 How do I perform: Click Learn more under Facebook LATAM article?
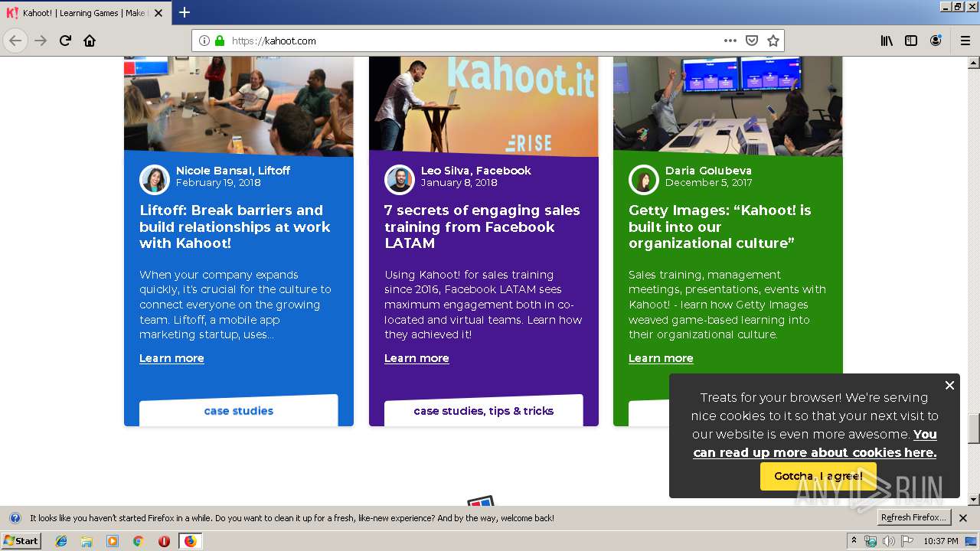[x=416, y=358]
